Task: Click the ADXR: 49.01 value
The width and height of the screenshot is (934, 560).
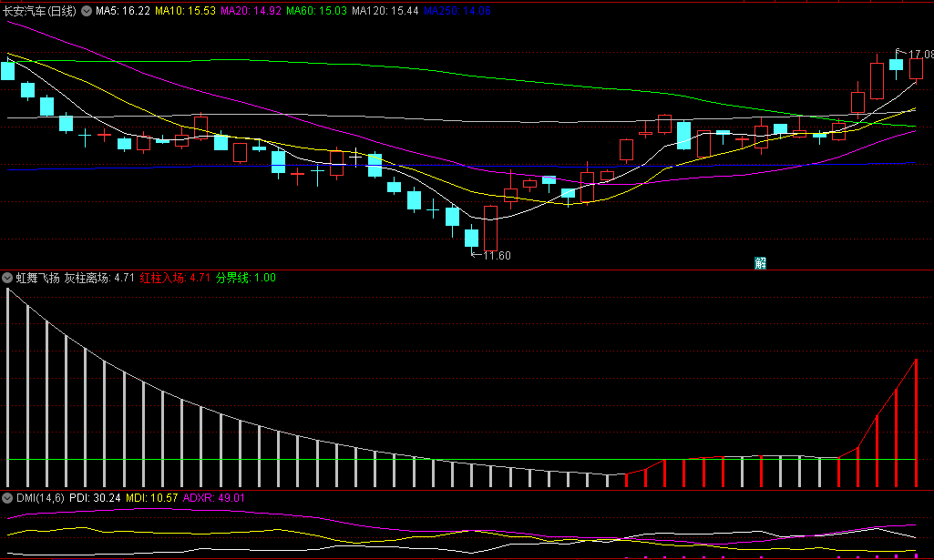Action: (x=214, y=498)
